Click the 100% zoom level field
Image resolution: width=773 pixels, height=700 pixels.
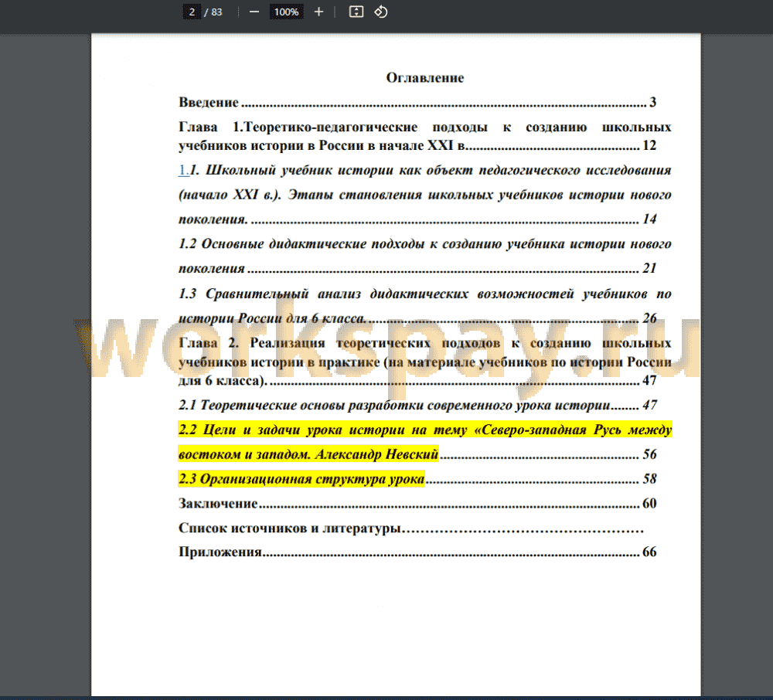pos(287,12)
